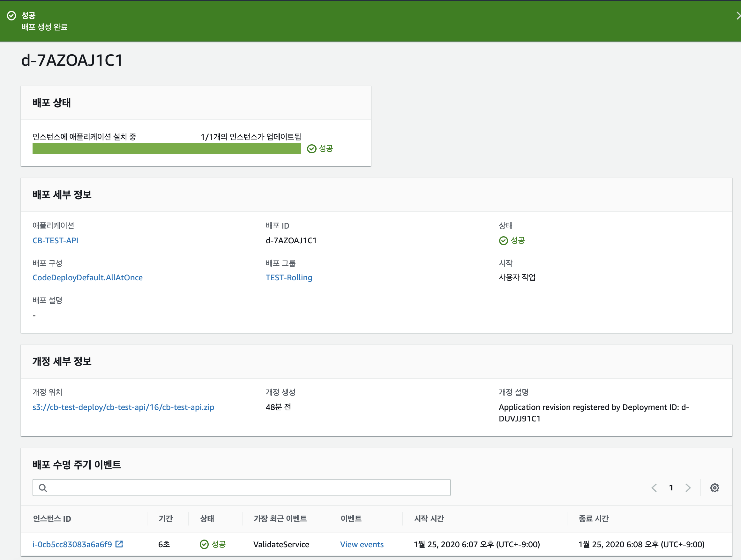Sort by the 시작 시간 column header
Viewport: 741px width, 560px height.
click(x=429, y=519)
